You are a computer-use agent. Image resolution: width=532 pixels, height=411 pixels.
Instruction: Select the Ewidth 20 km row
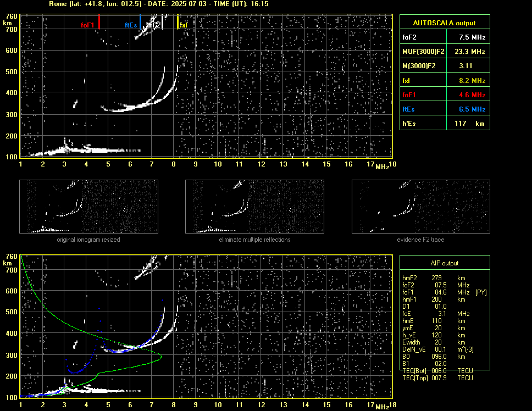[x=433, y=342]
